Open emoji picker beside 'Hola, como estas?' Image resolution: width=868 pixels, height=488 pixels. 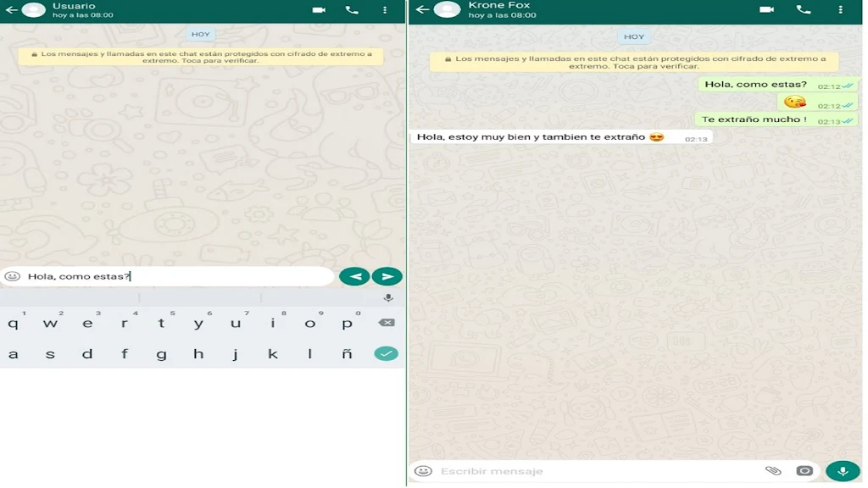13,276
